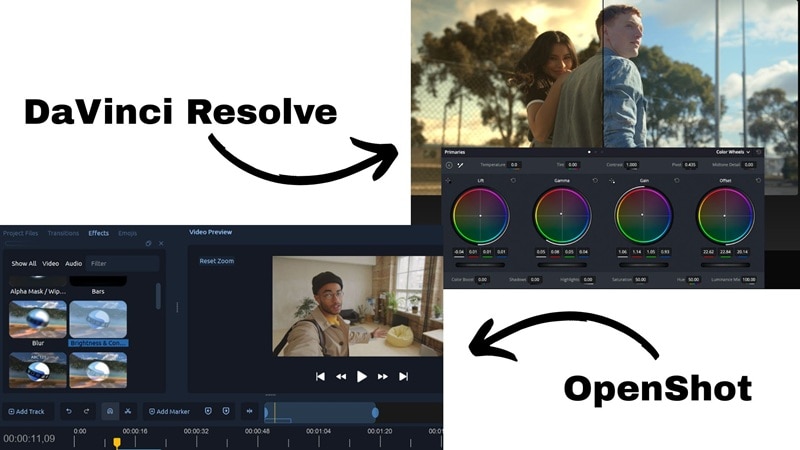Click the Lift color wheel center
800x450 pixels.
tap(480, 215)
